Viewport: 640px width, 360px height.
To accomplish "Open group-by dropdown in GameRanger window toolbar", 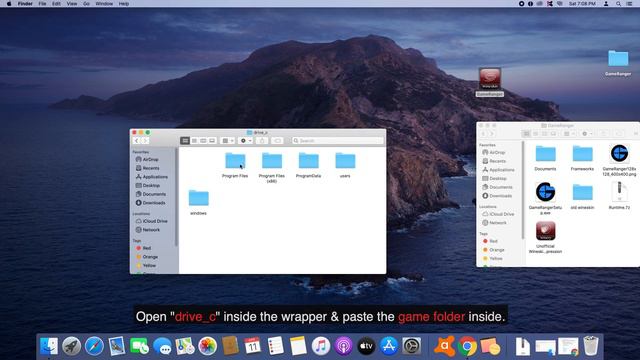I will [569, 133].
